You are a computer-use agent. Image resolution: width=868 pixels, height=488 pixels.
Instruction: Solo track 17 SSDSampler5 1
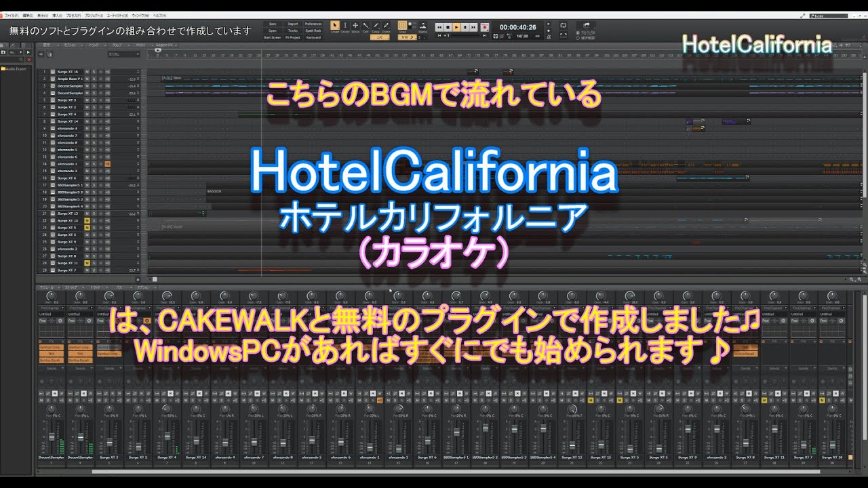pos(94,185)
